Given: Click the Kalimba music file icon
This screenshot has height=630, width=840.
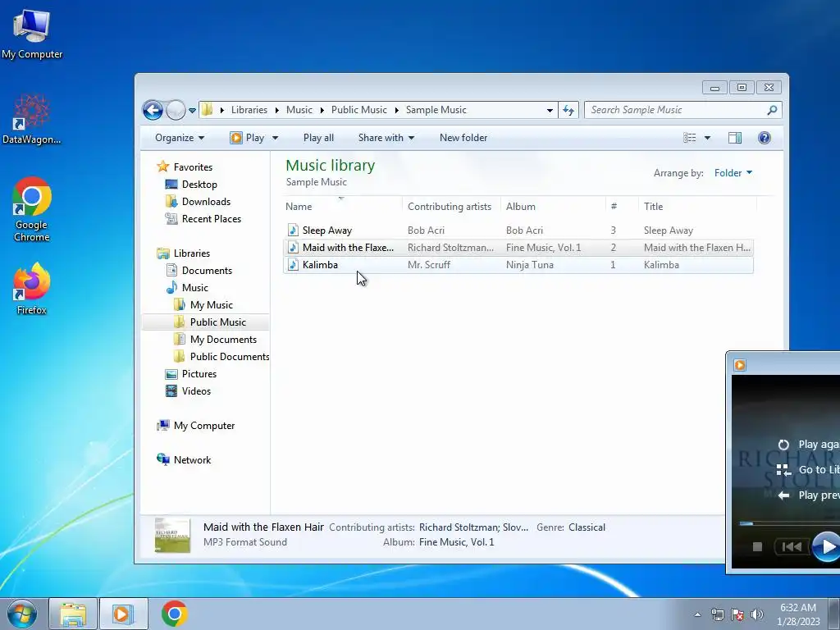Looking at the screenshot, I should [293, 265].
